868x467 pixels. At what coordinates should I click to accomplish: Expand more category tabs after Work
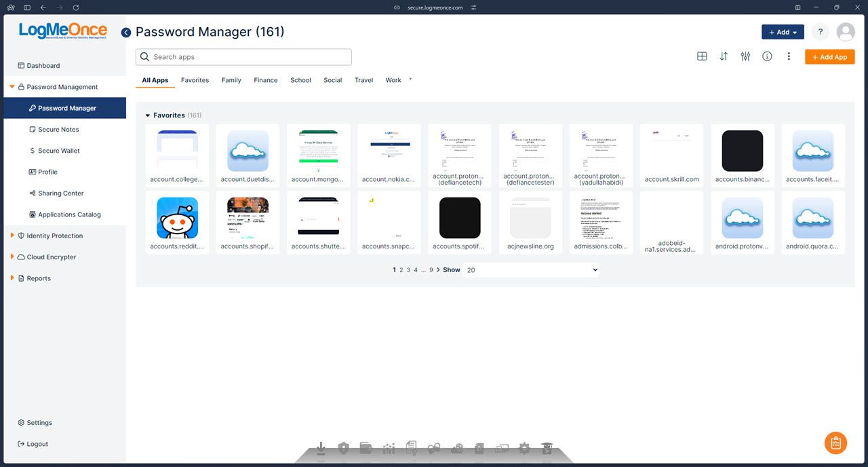point(410,79)
